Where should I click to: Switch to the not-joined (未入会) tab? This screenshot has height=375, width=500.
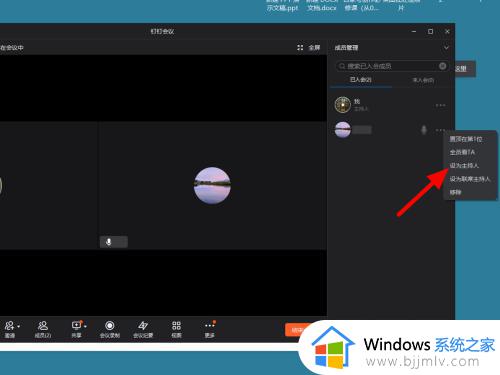(423, 80)
